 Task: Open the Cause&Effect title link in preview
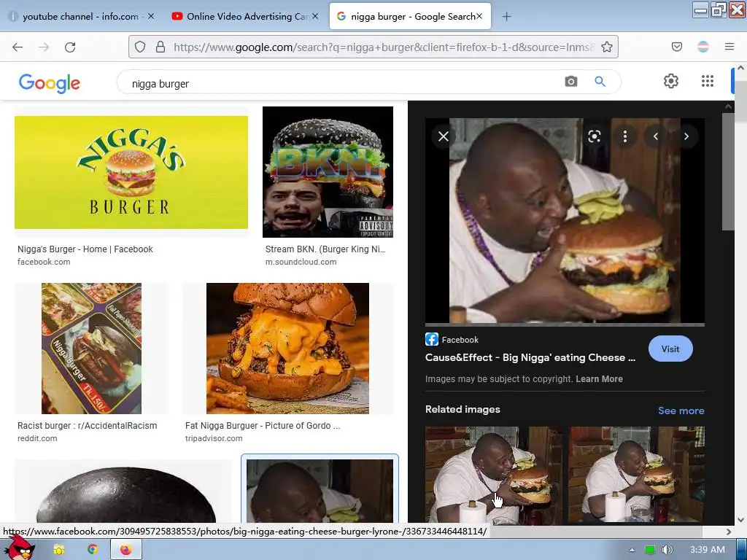(x=530, y=357)
